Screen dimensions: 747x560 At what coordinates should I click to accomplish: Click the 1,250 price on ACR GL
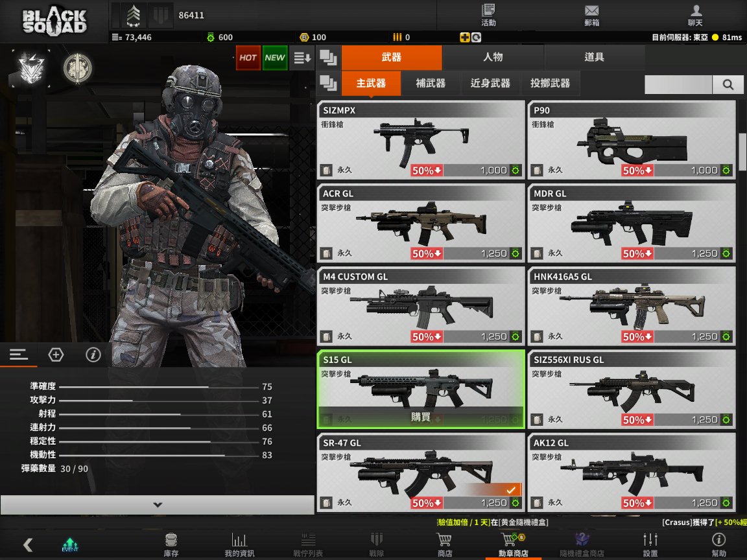tap(493, 254)
